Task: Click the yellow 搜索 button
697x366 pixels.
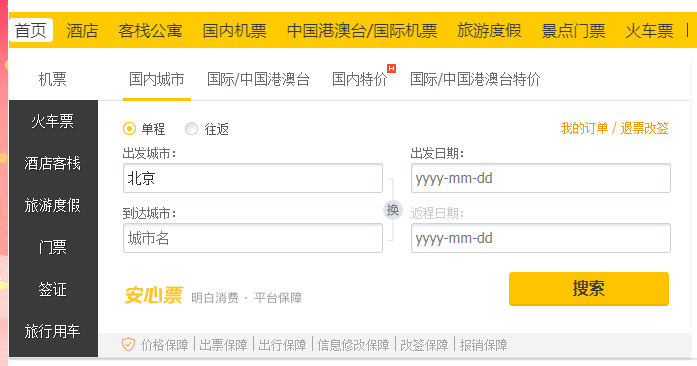Action: [x=589, y=289]
